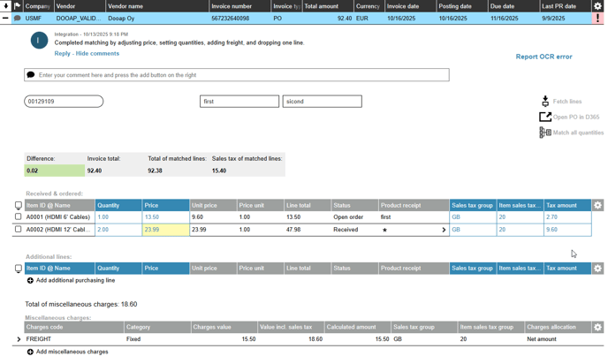Click the Fetch lines download icon

[545, 101]
